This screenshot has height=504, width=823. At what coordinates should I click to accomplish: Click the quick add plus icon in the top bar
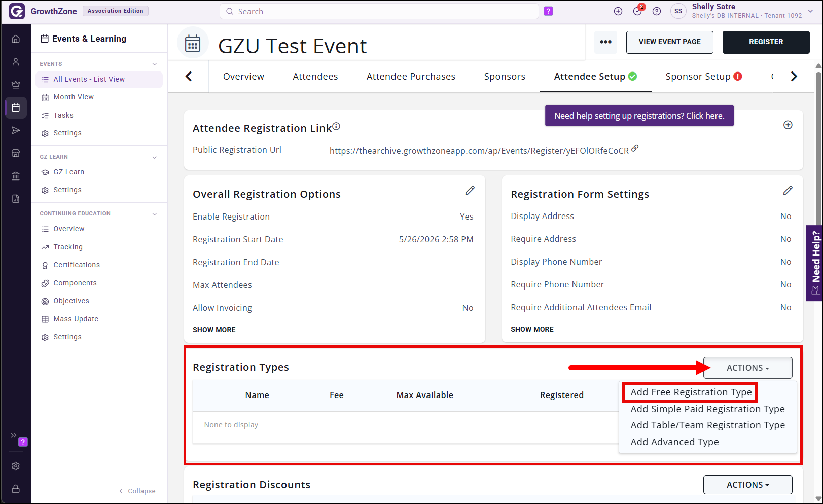[x=618, y=11]
